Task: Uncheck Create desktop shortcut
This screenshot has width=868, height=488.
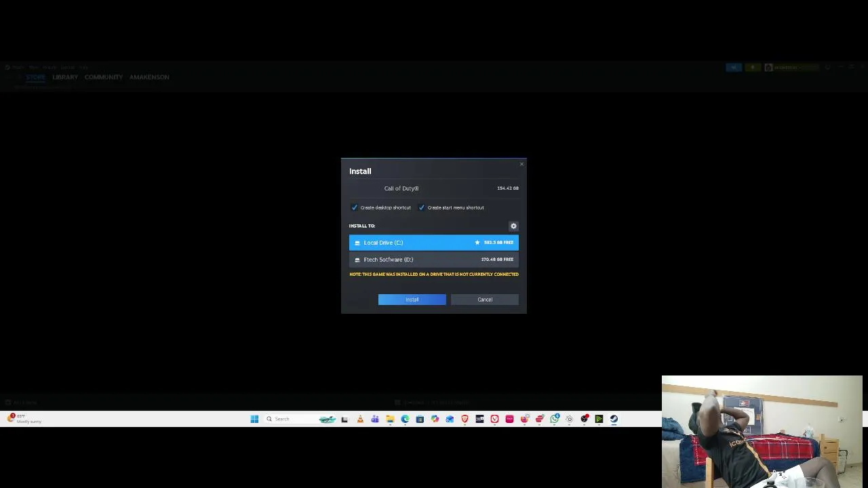Action: tap(354, 207)
